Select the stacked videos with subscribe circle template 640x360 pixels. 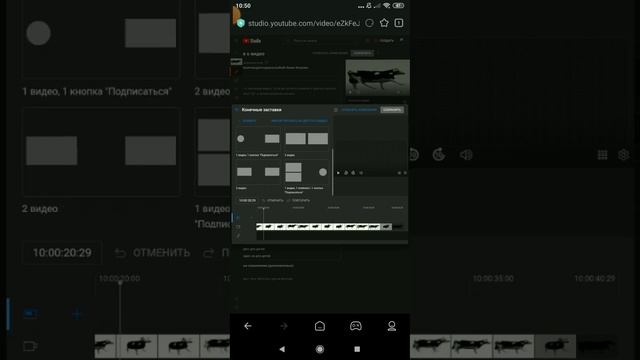pyautogui.click(x=307, y=172)
